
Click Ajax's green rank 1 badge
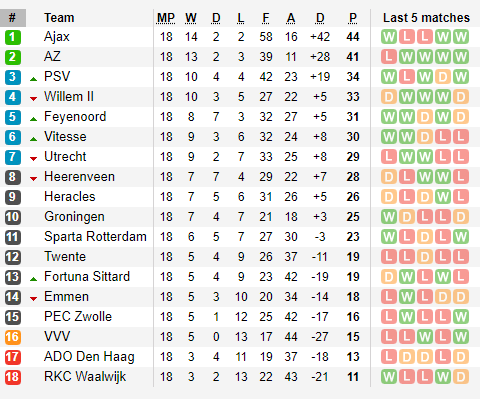click(13, 37)
